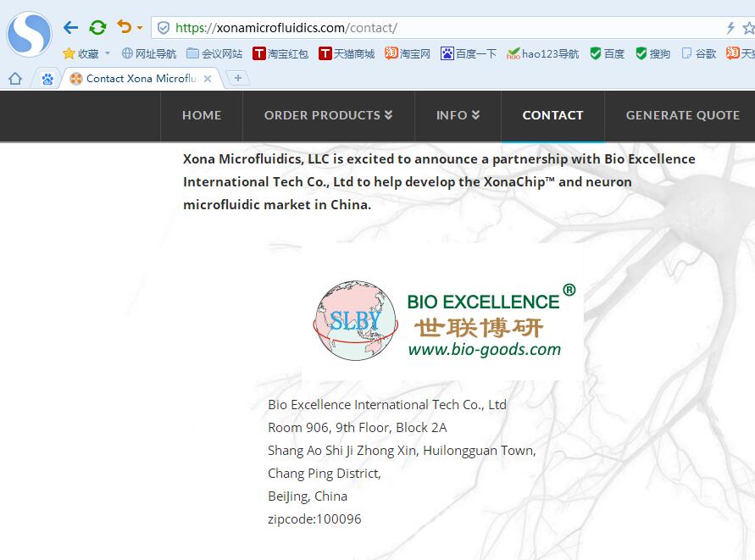The image size is (755, 560).
Task: Click the orange undo-close arrow icon
Action: [125, 27]
